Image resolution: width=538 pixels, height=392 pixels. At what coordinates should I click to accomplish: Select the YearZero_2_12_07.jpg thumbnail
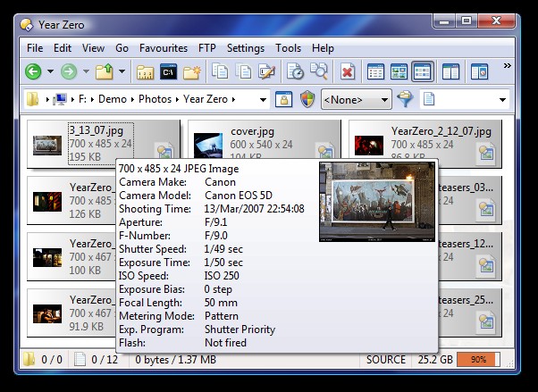tap(369, 146)
